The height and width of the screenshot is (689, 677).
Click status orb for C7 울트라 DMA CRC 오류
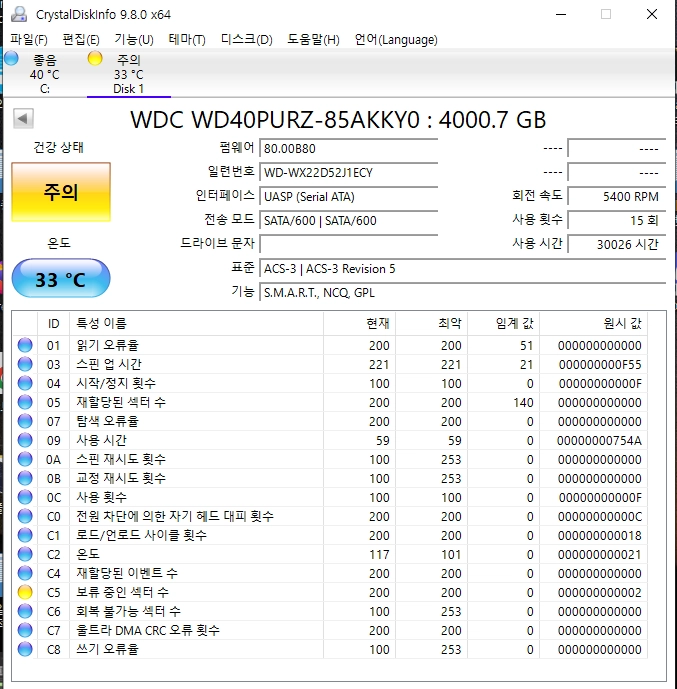tap(25, 630)
